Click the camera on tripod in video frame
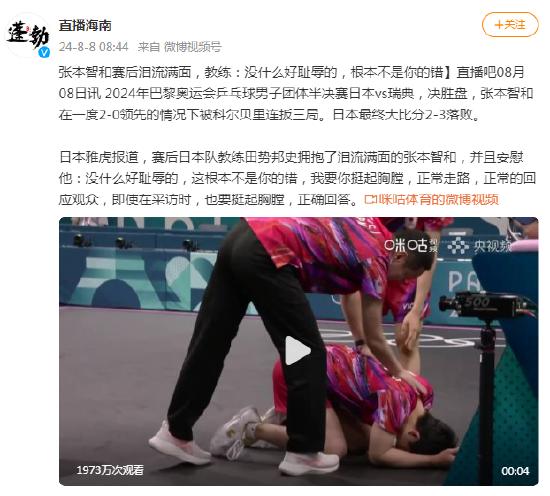 click(x=487, y=304)
